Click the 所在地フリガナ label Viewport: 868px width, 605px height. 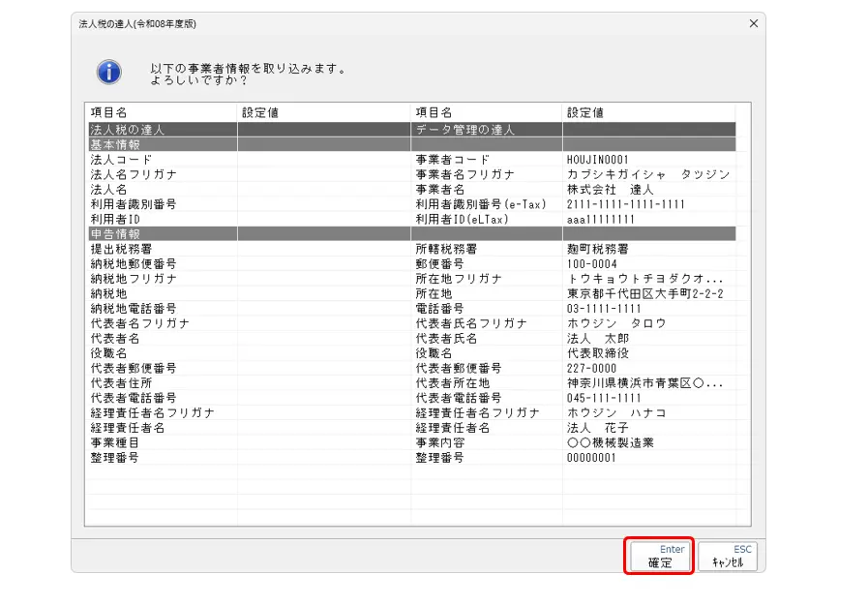(x=459, y=279)
